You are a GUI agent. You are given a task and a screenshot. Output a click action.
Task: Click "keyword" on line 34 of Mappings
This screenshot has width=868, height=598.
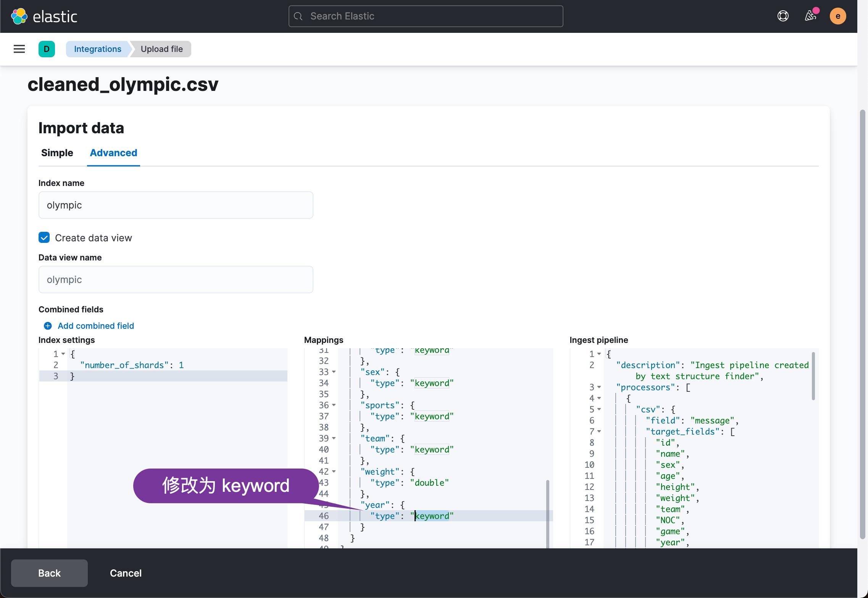point(432,383)
